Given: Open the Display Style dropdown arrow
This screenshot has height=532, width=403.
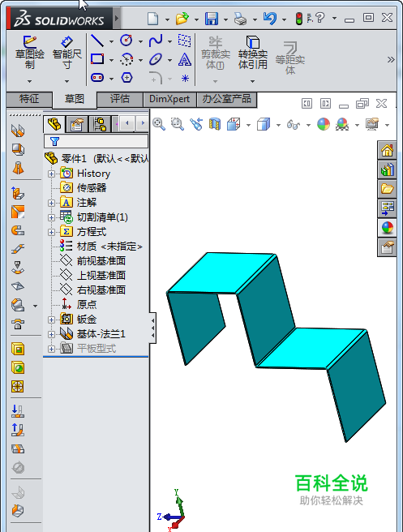Looking at the screenshot, I should tap(278, 125).
